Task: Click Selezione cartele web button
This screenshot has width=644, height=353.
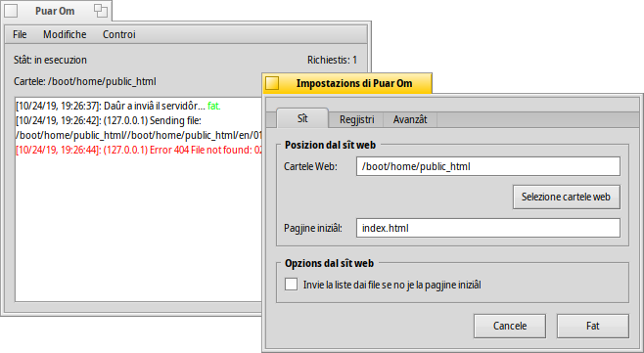Action: pos(566,197)
